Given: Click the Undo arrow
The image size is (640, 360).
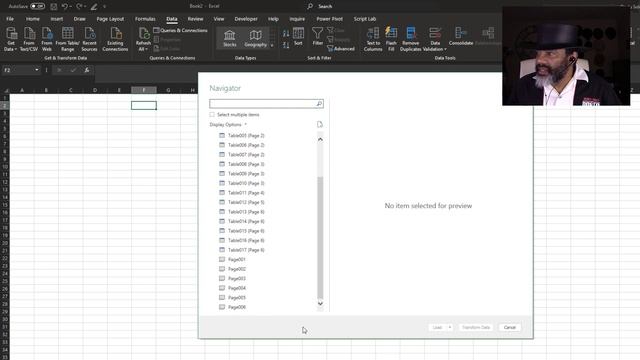Looking at the screenshot, I should click(x=64, y=7).
